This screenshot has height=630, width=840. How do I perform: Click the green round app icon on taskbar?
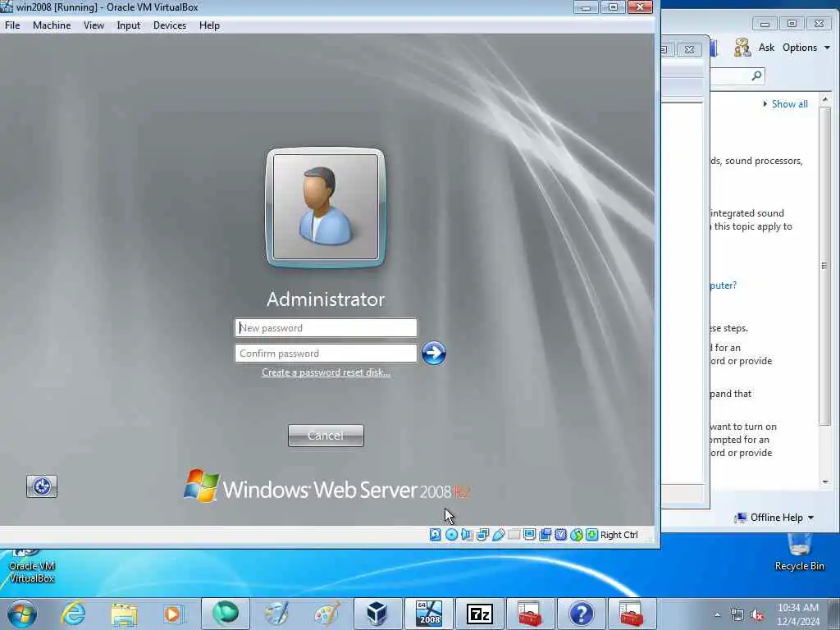226,614
